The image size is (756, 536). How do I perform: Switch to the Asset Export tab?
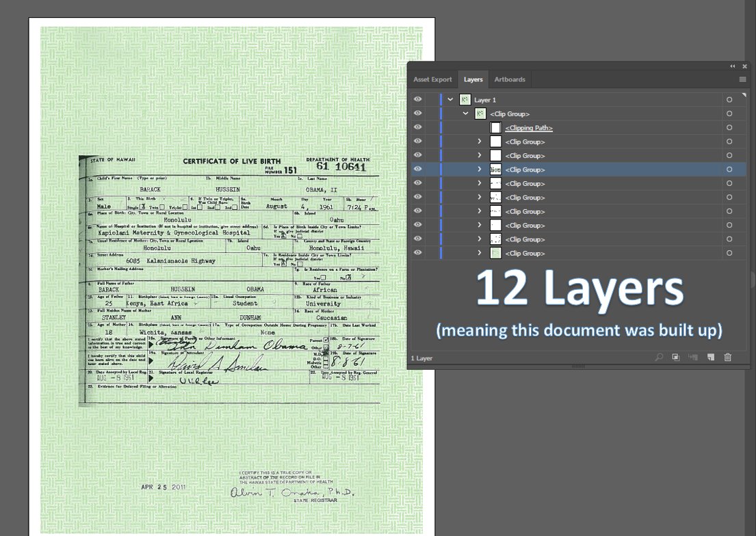pyautogui.click(x=432, y=79)
